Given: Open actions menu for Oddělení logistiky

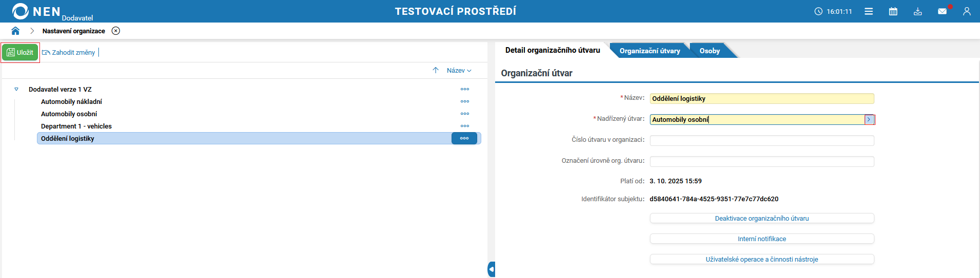Looking at the screenshot, I should pyautogui.click(x=464, y=138).
